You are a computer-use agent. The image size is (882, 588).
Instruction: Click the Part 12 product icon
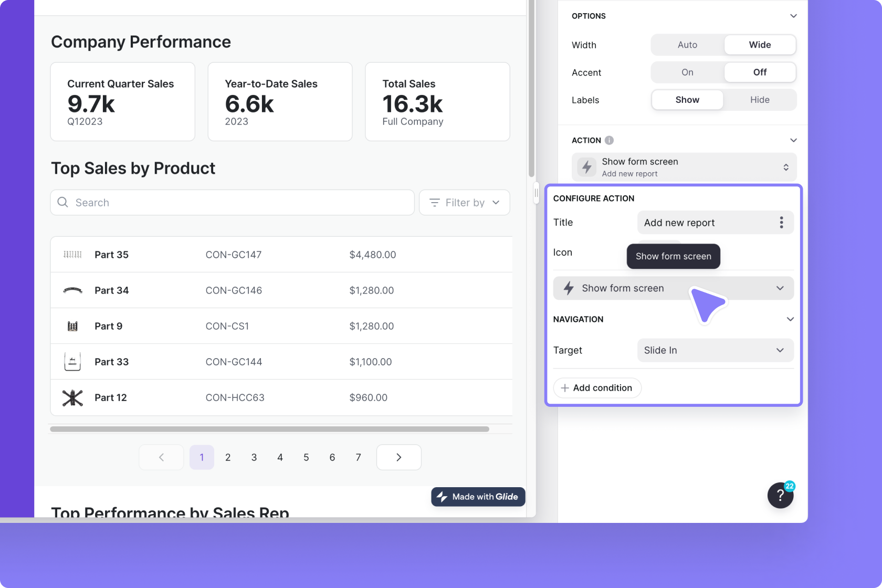click(x=72, y=398)
